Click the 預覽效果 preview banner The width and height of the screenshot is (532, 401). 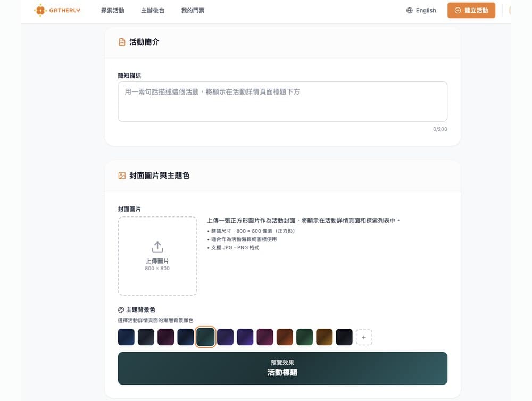282,368
